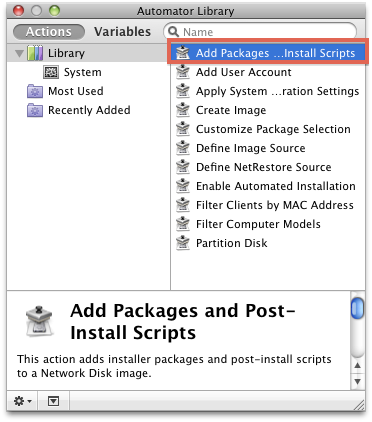
Task: Click into the Name search field
Action: tap(260, 32)
